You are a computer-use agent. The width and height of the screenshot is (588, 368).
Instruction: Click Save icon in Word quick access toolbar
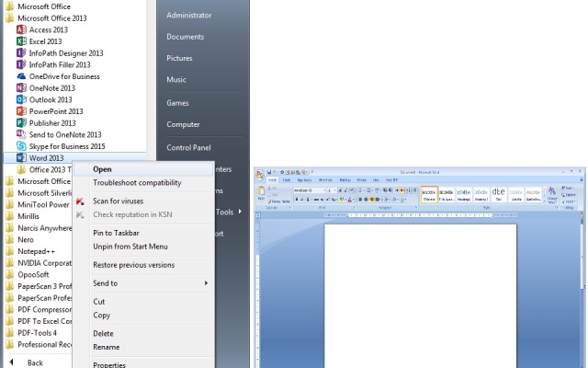[x=269, y=172]
